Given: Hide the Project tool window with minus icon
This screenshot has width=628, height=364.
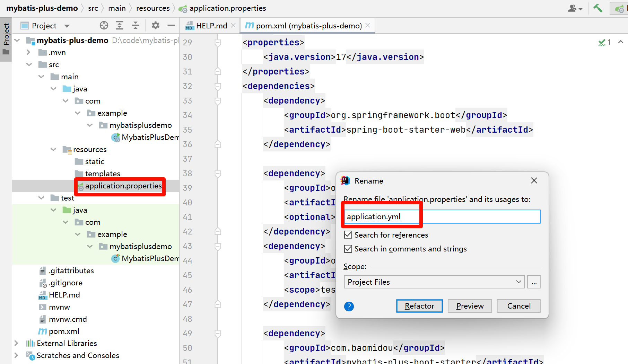Looking at the screenshot, I should pos(171,25).
